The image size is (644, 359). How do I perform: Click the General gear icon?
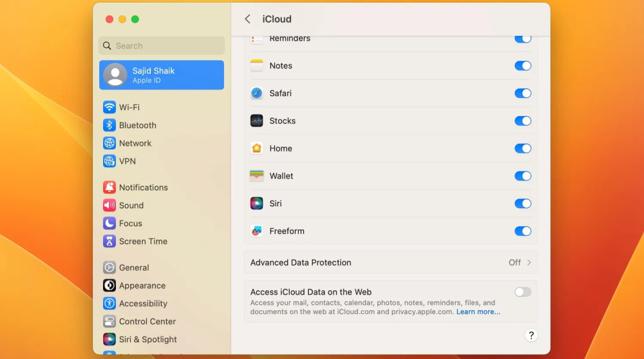pos(109,267)
